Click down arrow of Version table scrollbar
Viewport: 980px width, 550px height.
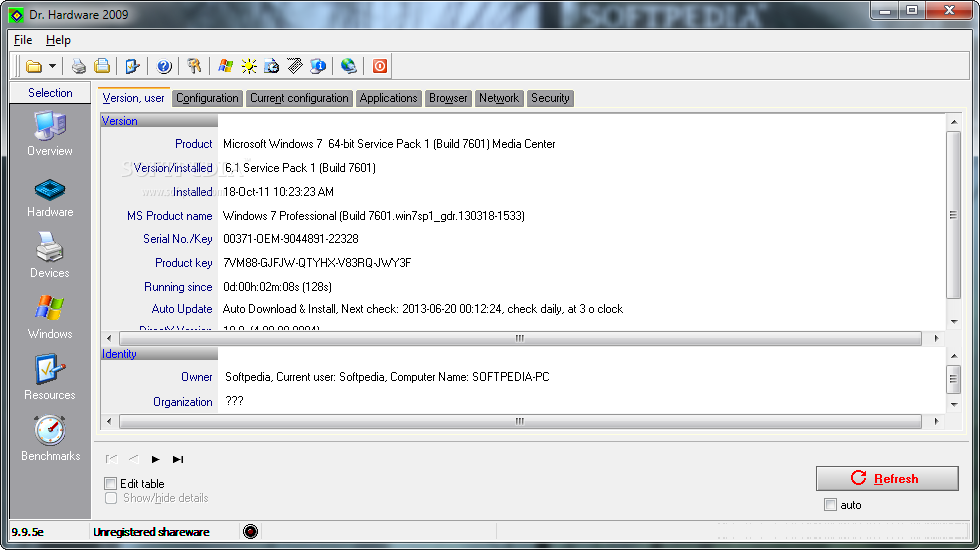tap(953, 321)
